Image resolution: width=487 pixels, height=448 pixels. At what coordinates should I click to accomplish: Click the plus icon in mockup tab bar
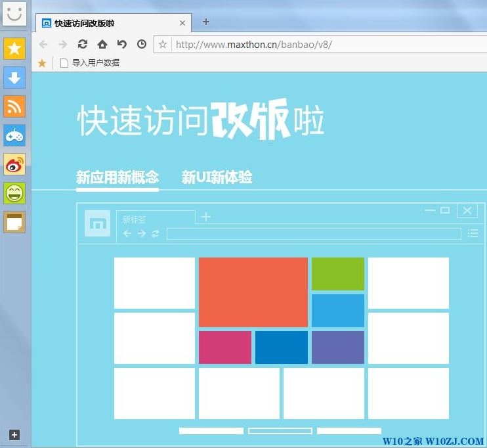coord(206,217)
